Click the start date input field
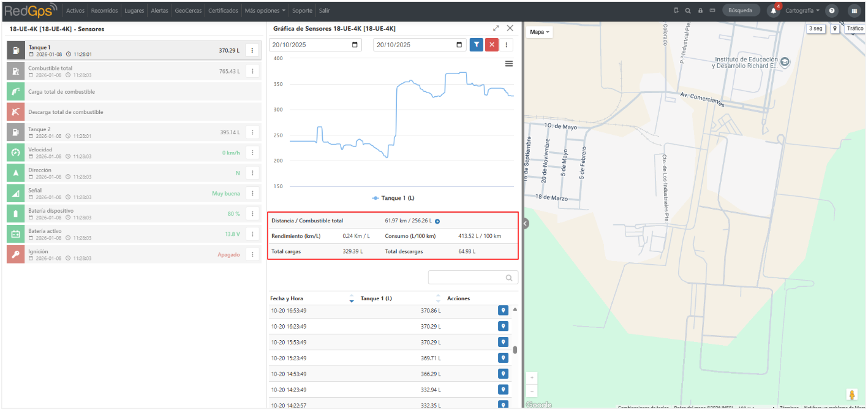868x410 pixels. [315, 45]
